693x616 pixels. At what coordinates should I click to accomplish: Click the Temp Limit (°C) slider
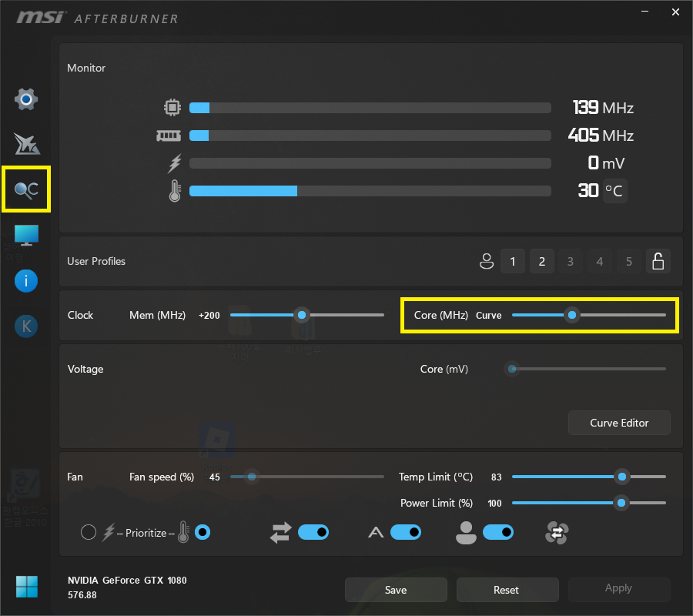589,477
